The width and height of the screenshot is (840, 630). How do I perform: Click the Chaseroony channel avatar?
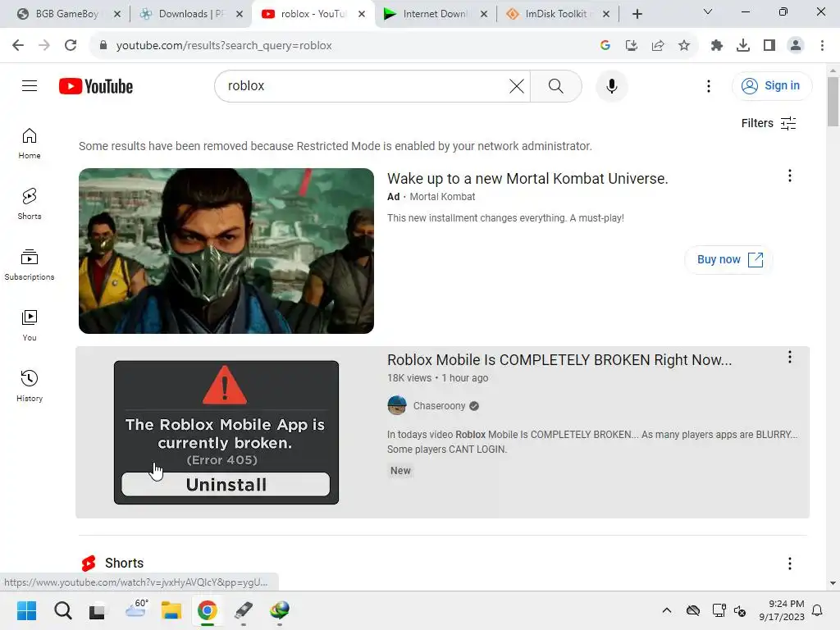(397, 405)
